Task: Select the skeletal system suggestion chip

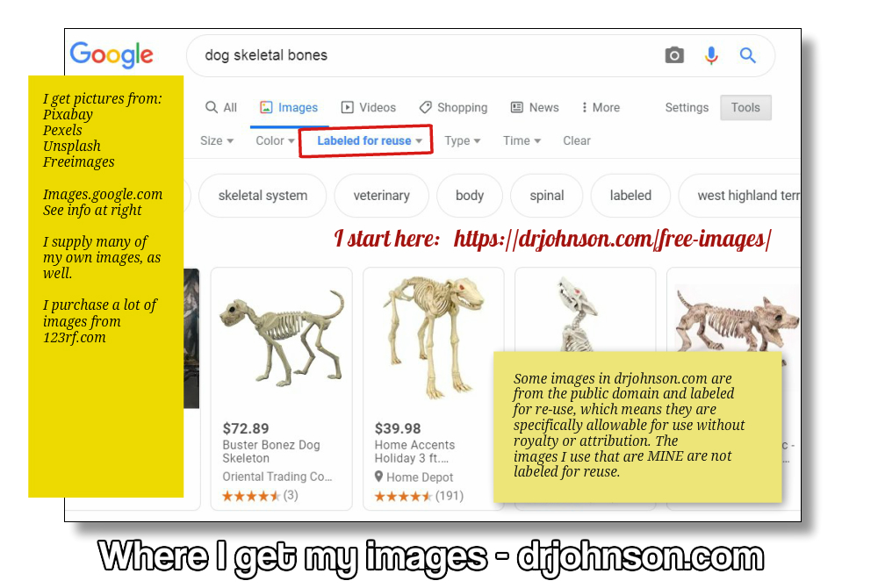Action: 263,195
